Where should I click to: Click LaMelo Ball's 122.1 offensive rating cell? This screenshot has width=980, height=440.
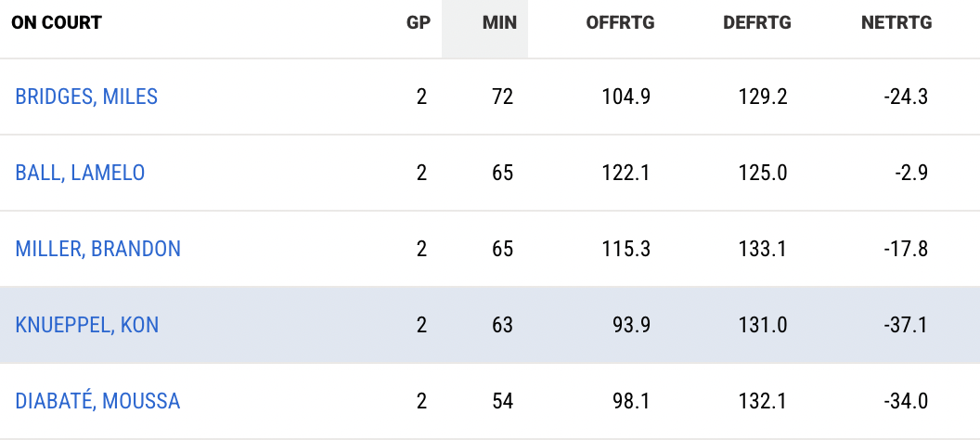click(x=627, y=173)
